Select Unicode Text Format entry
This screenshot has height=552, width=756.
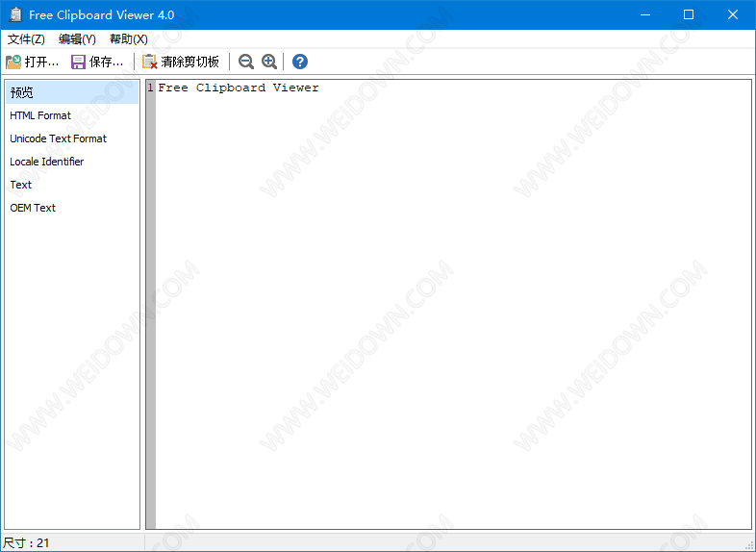point(72,138)
